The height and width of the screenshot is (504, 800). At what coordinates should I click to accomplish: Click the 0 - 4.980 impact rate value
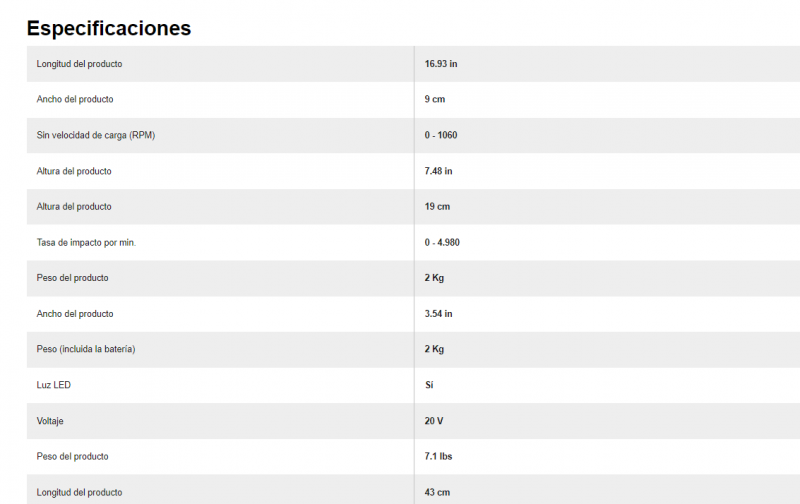pyautogui.click(x=442, y=242)
